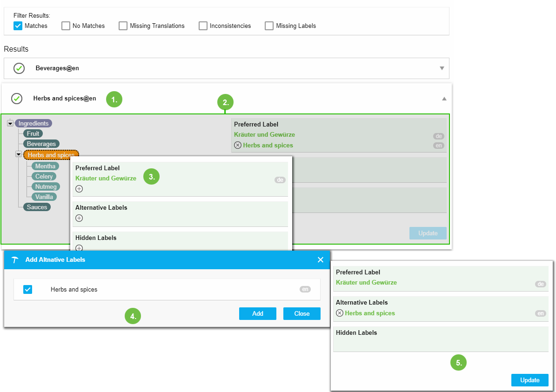Click the green check icon beside Beverages@en

point(19,68)
